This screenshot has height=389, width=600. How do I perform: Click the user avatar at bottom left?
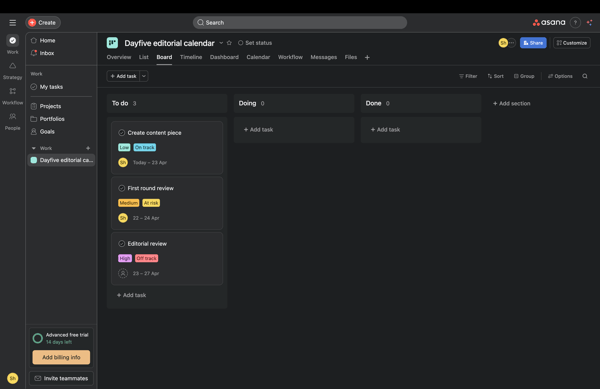click(x=13, y=378)
